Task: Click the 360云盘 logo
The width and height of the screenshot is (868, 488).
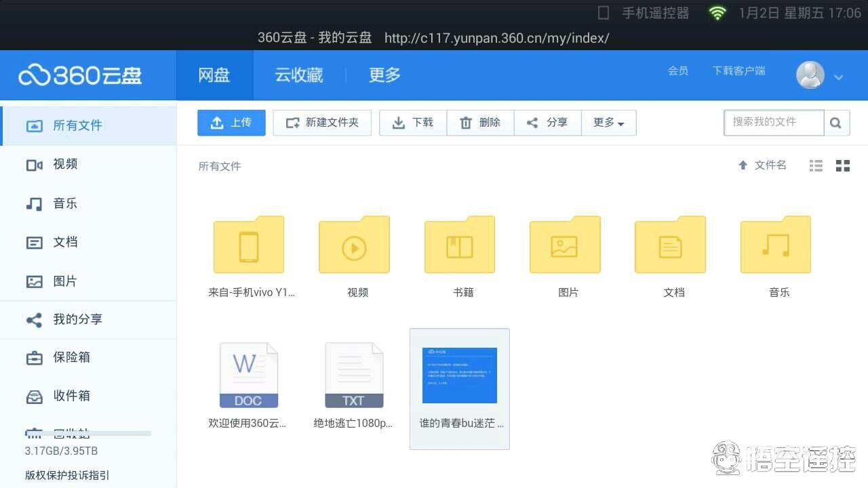Action: point(80,75)
